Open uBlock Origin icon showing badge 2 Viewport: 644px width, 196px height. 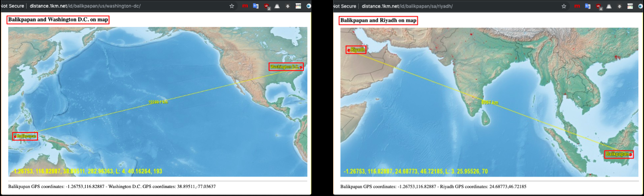click(x=267, y=6)
